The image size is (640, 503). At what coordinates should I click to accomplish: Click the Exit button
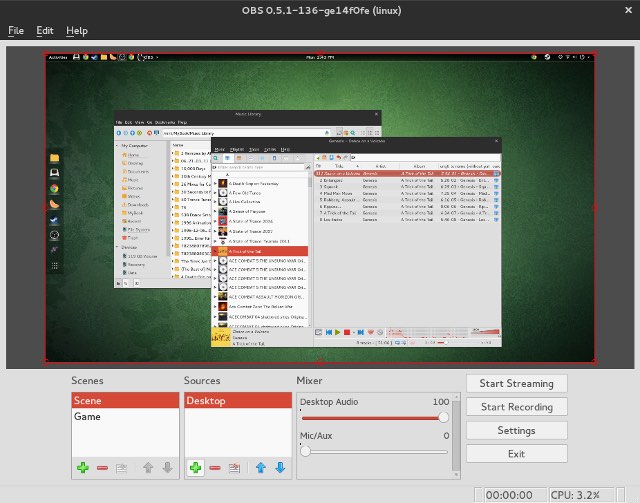[517, 454]
